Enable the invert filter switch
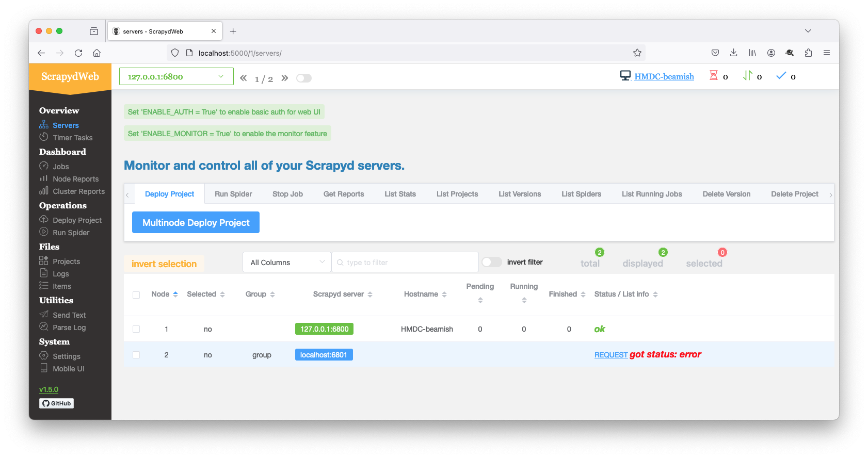The width and height of the screenshot is (868, 458). [491, 262]
